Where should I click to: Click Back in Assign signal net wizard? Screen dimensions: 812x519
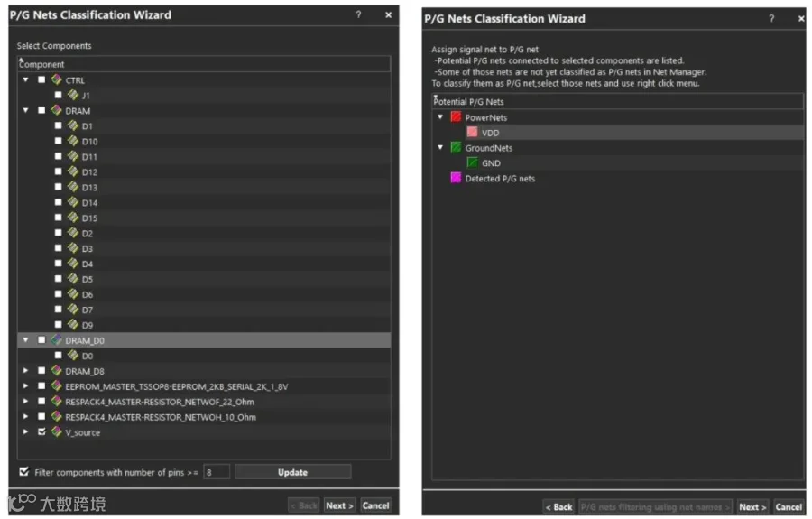[x=558, y=507]
